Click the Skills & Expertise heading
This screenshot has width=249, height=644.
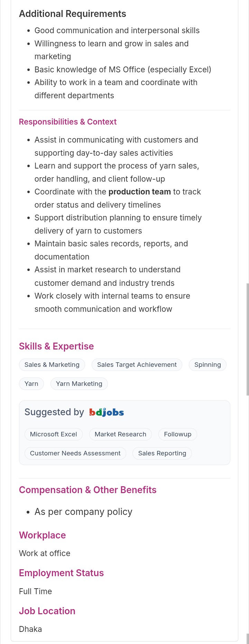click(x=56, y=346)
